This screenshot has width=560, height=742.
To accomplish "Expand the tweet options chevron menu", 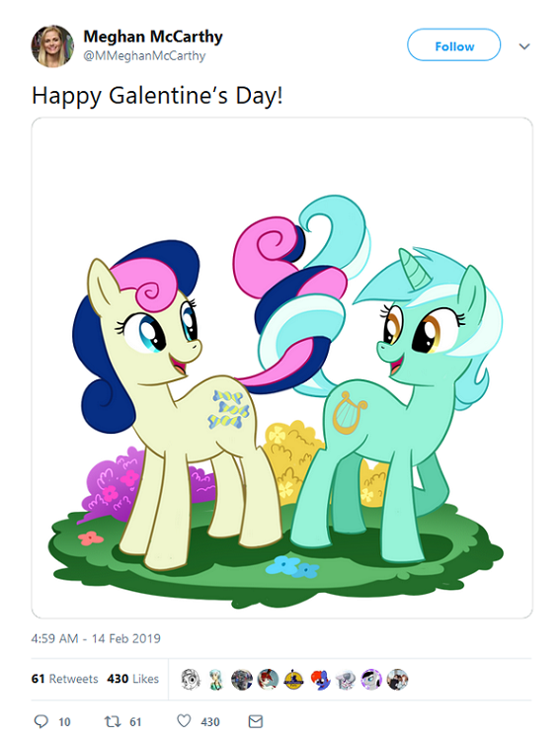I will point(524,46).
